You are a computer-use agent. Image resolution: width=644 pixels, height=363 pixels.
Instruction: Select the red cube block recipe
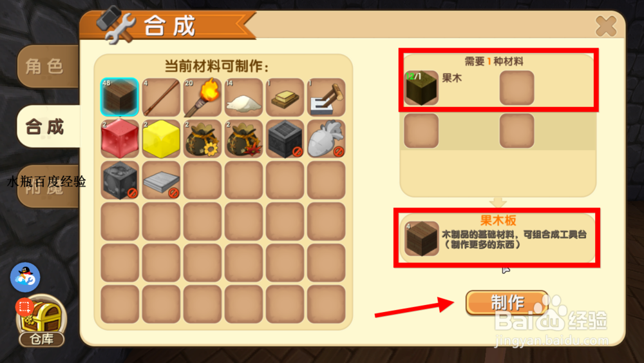(x=120, y=139)
